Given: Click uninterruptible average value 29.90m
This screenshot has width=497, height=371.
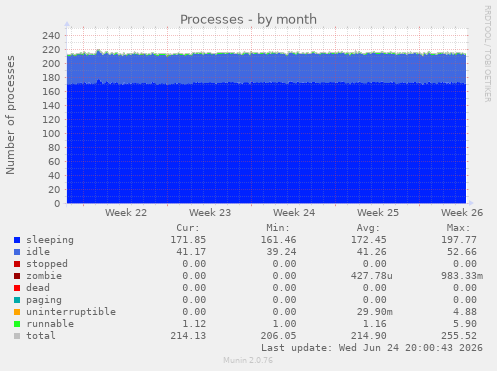Looking at the screenshot, I should click(375, 312).
